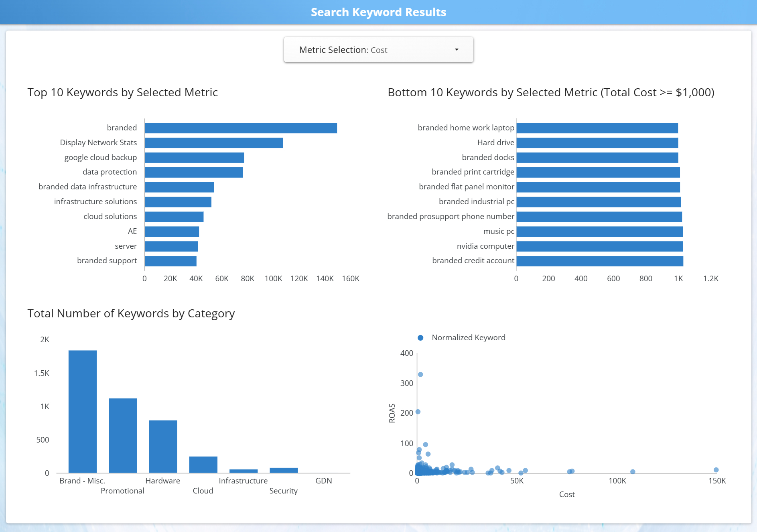Click the Top 10 Keywords chart title

[122, 92]
